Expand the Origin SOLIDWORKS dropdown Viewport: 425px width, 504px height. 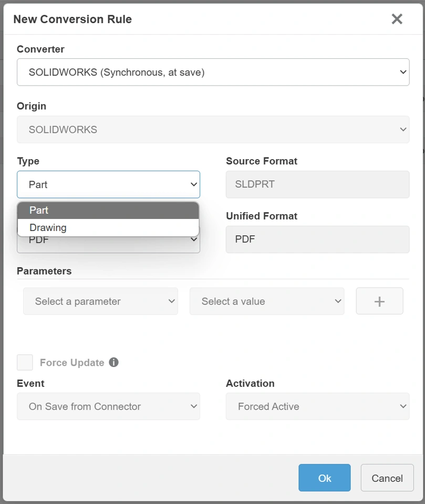coord(213,130)
